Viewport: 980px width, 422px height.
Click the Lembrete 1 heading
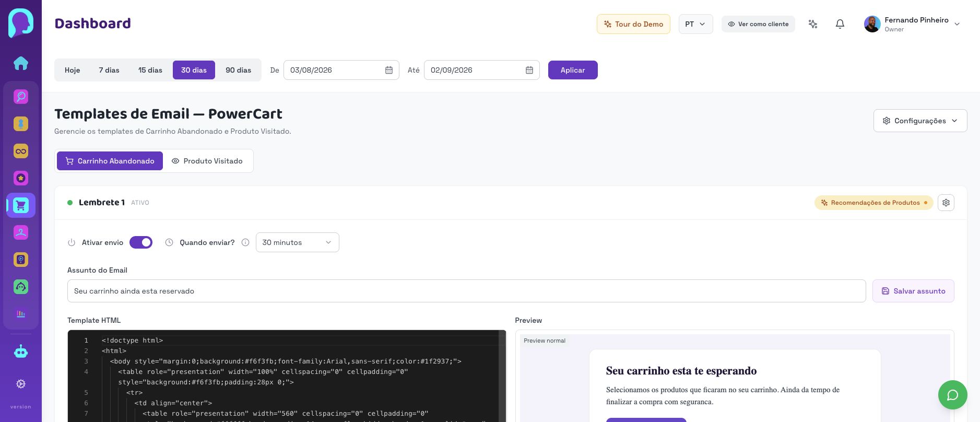102,203
